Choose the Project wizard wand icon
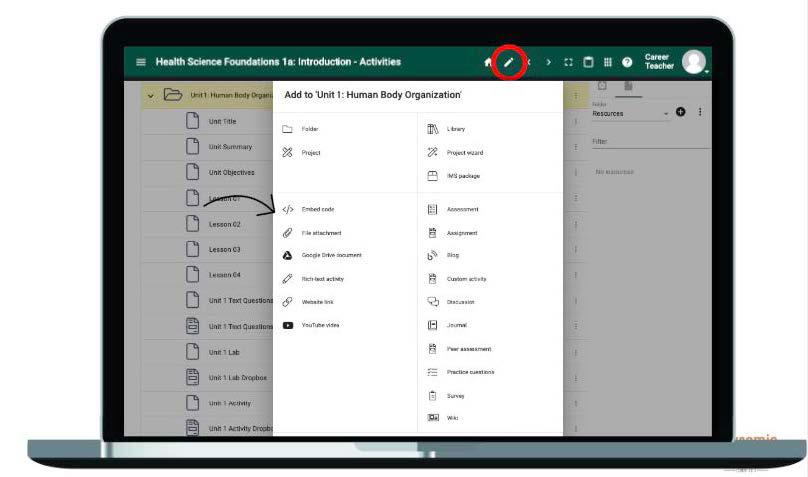The width and height of the screenshot is (808, 477). tap(432, 152)
